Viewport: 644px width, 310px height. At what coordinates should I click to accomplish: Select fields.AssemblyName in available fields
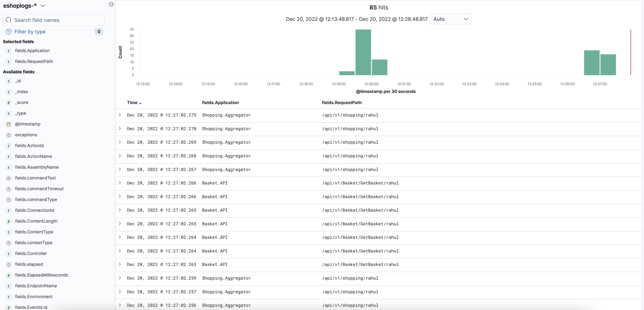click(x=37, y=167)
